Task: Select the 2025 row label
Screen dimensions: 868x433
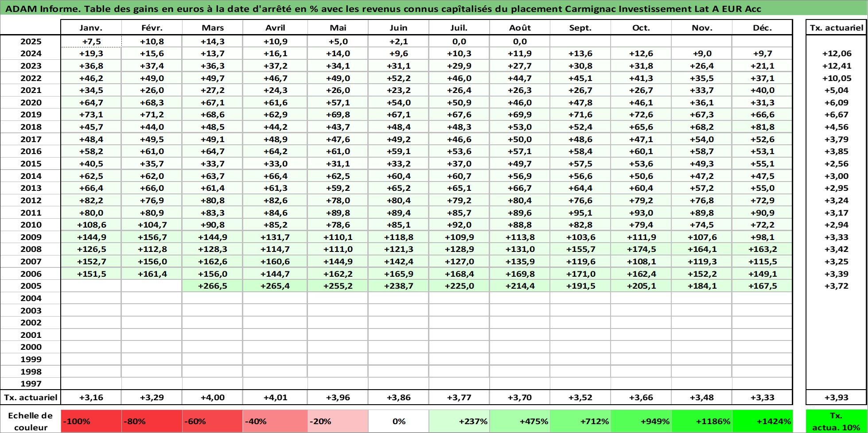Action: (31, 41)
